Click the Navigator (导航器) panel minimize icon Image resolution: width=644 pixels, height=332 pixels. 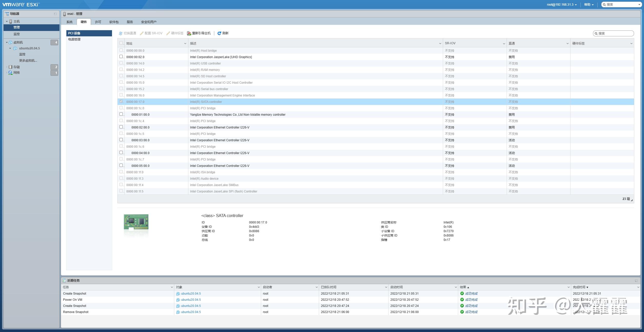(x=55, y=14)
